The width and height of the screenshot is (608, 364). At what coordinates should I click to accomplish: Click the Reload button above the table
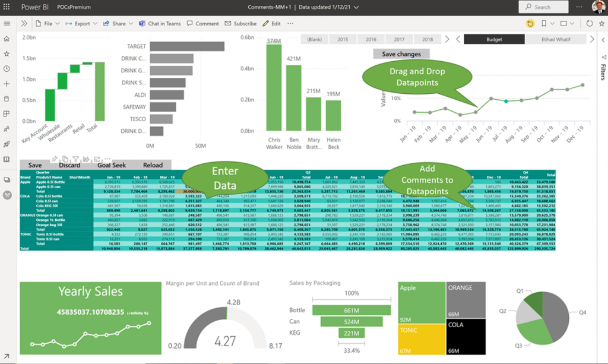pos(153,165)
